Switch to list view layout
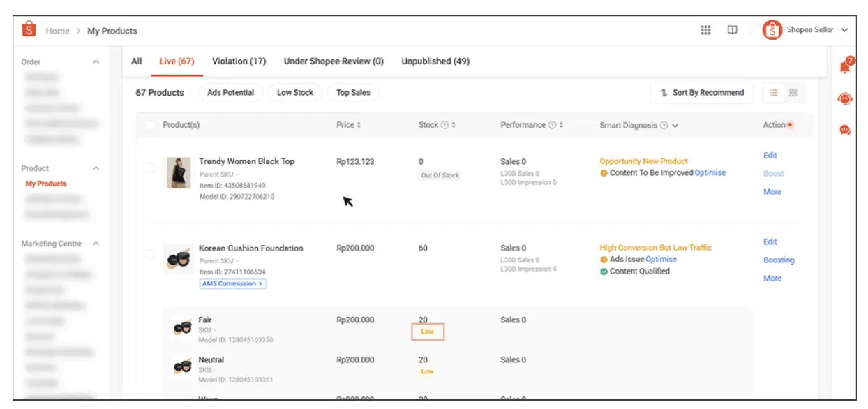868x409 pixels. pos(774,93)
